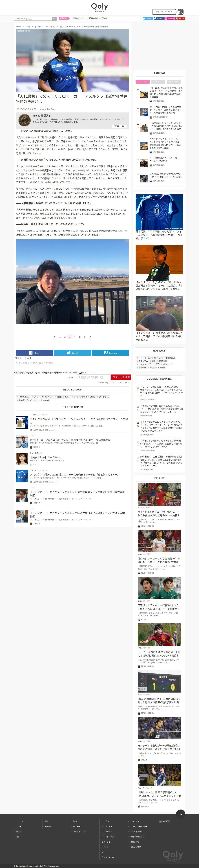The height and width of the screenshot is (868, 199).
Task: Open footer スパイク・グッズ link
Action: [x=109, y=836]
